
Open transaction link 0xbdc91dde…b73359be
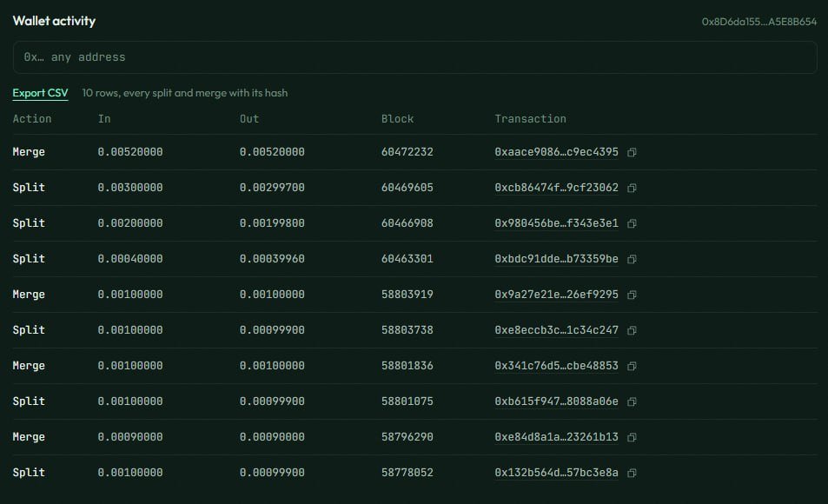tap(556, 259)
